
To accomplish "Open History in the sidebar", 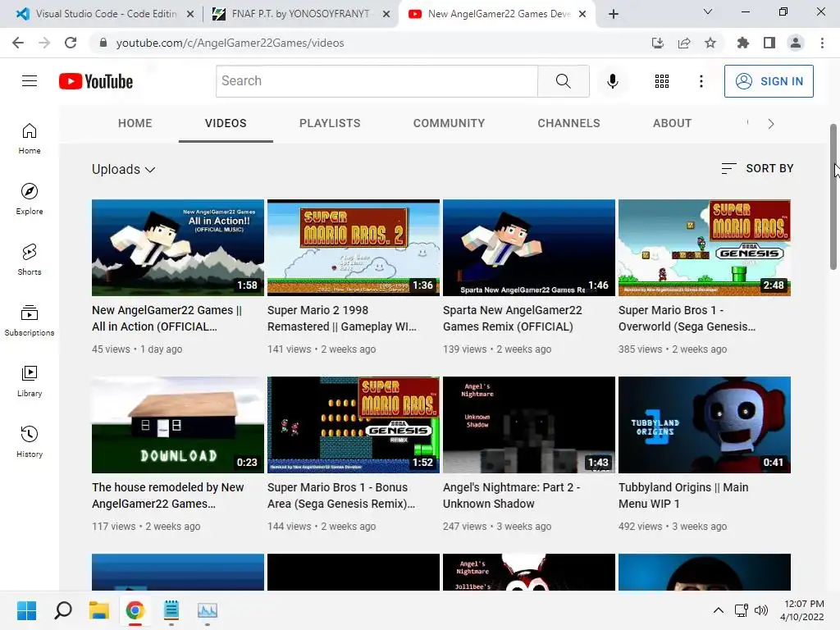I will tap(30, 441).
